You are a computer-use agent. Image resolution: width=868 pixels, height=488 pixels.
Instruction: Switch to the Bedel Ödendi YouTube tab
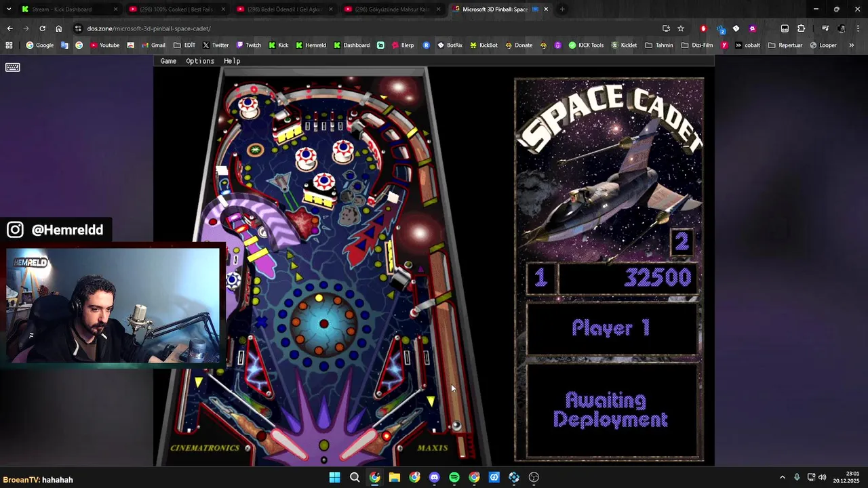pos(284,9)
